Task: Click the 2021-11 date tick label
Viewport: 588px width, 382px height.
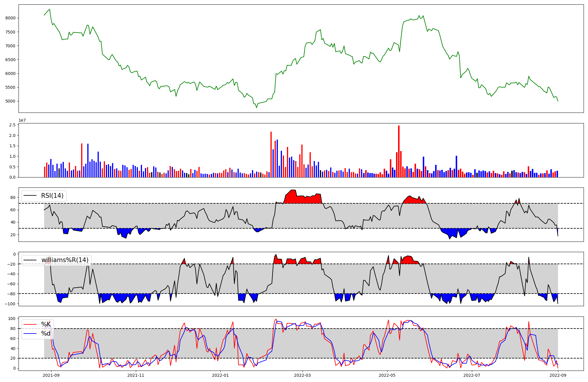Action: [136, 375]
